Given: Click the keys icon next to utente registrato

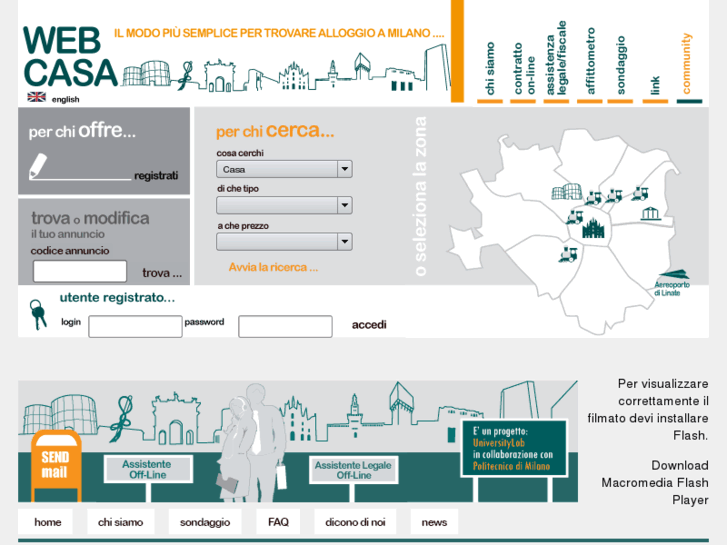Looking at the screenshot, I should click(x=38, y=314).
